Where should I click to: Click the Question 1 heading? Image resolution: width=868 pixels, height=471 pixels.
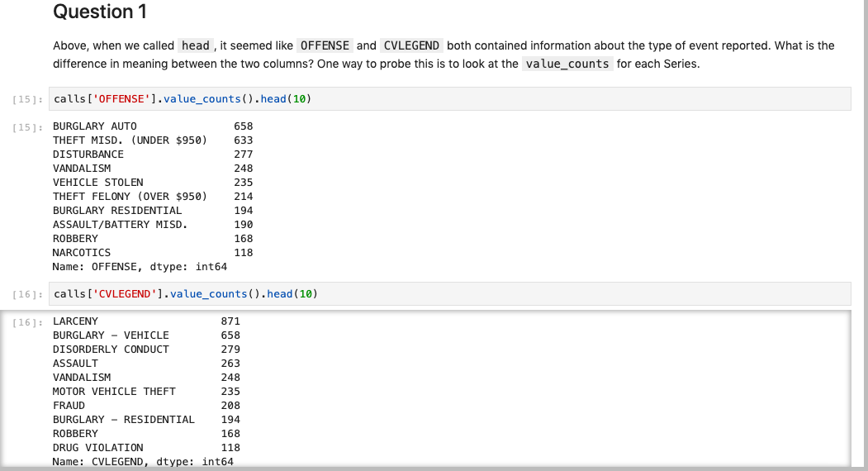100,12
